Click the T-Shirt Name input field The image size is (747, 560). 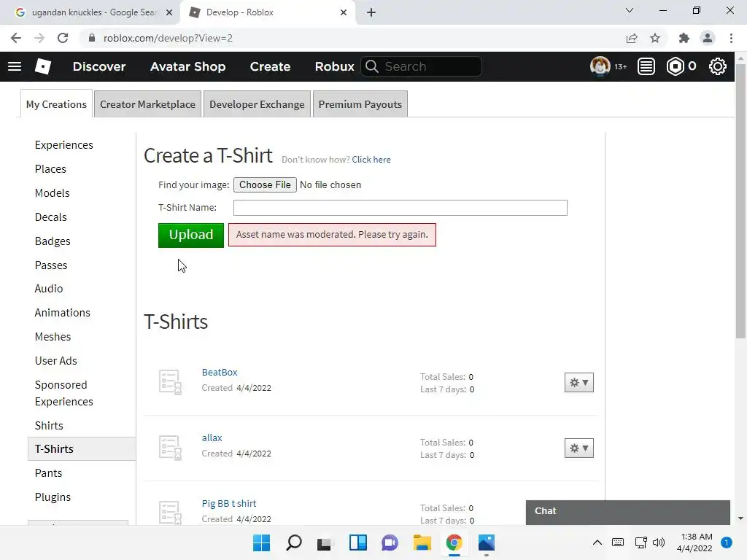pos(400,208)
